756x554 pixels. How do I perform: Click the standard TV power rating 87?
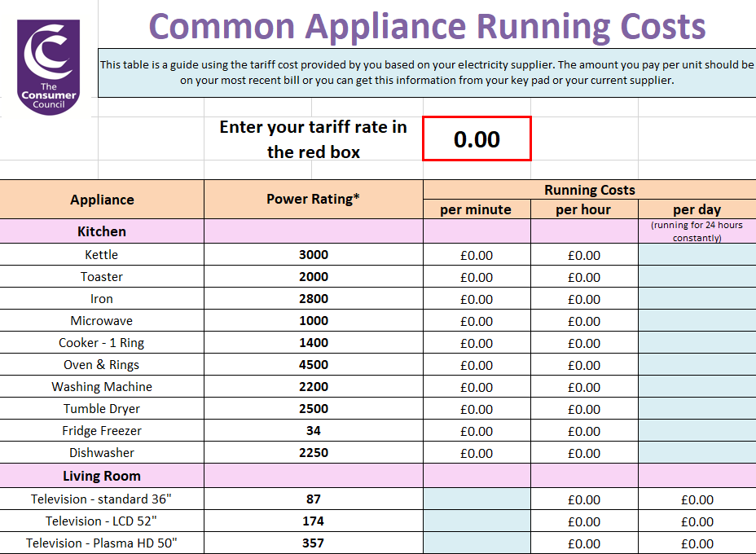(x=314, y=499)
